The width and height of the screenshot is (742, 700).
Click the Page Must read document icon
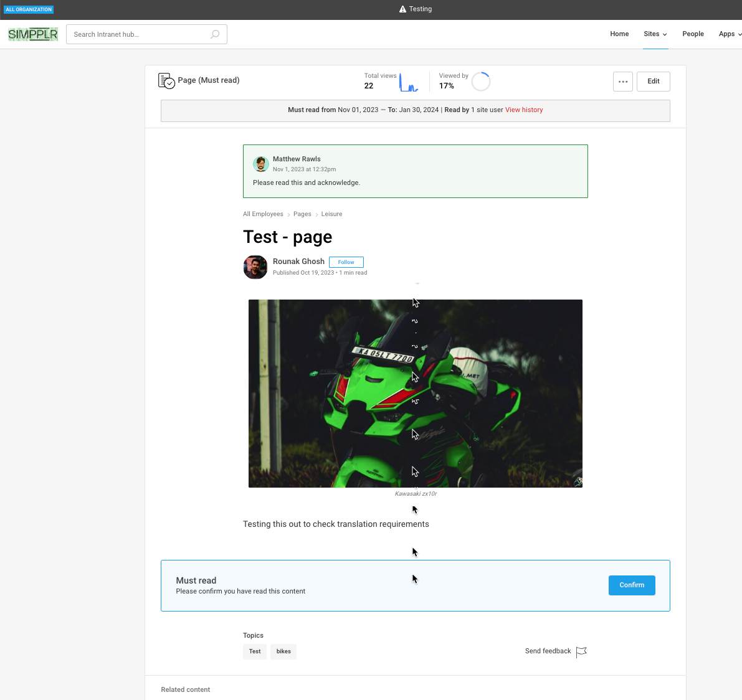coord(166,80)
